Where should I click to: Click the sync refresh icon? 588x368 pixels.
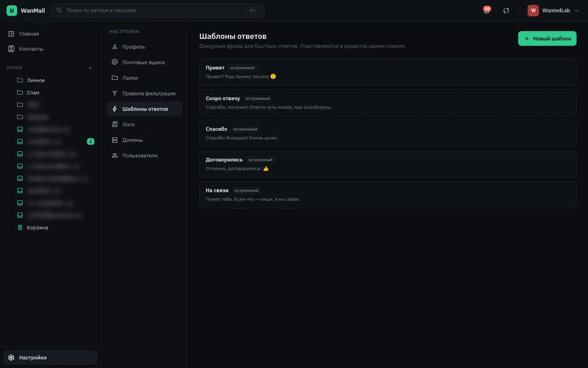506,11
